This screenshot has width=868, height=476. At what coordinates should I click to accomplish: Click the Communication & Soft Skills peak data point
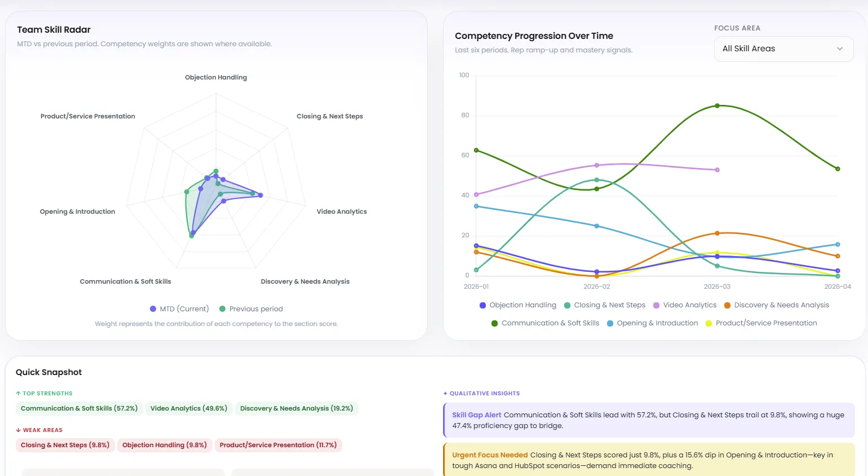[x=716, y=105]
